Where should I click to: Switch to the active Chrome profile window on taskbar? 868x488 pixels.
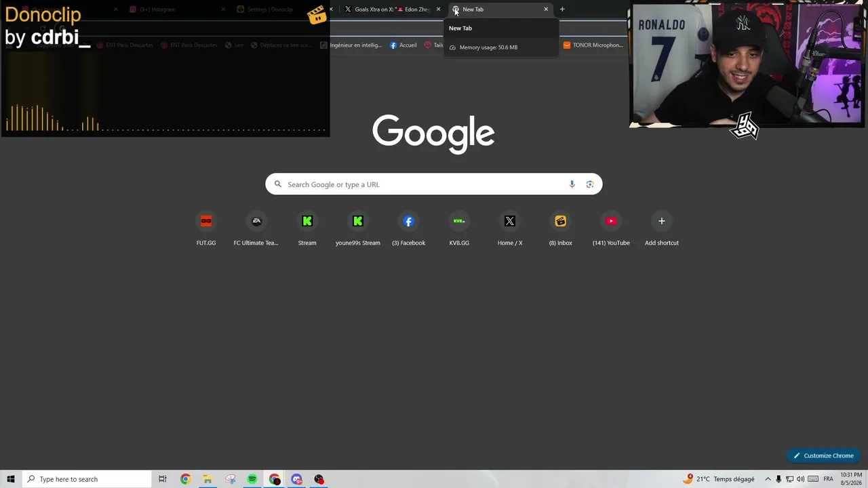point(275,479)
